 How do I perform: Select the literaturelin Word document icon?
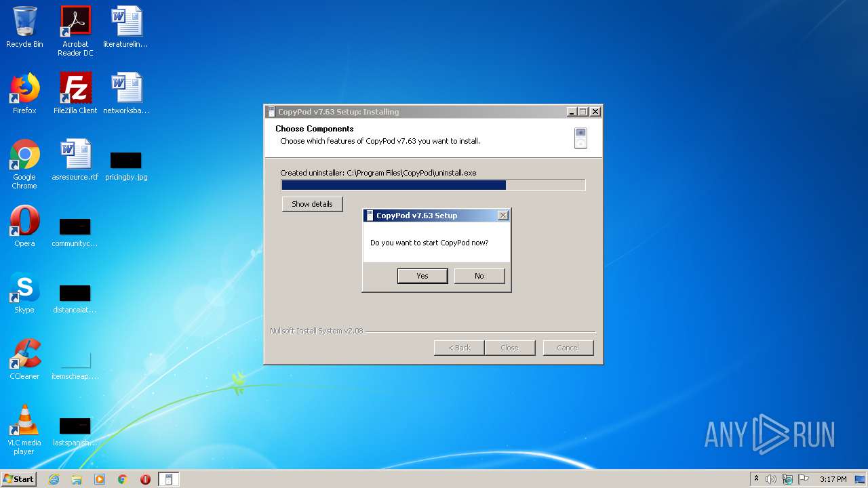126,27
